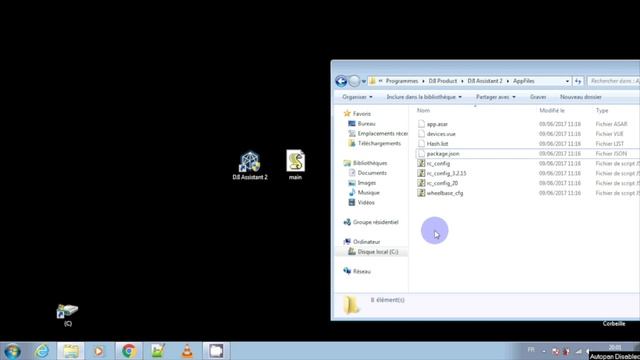This screenshot has width=640, height=360.
Task: Open the DJI Assistant 2 desktop shortcut
Action: (x=250, y=166)
